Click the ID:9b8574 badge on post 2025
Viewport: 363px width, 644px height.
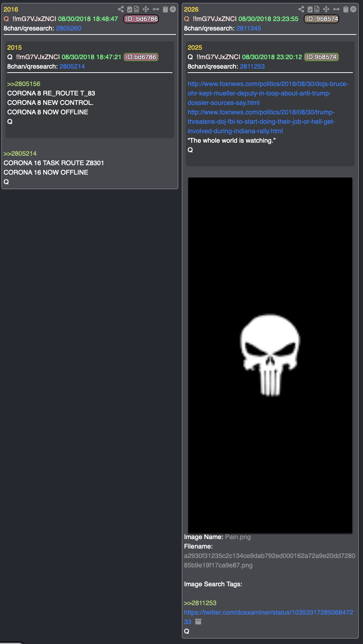321,57
